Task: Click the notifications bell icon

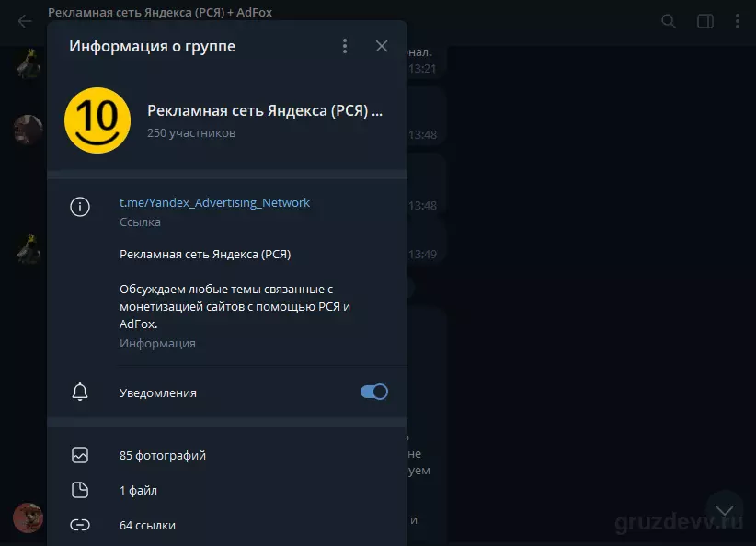Action: click(x=80, y=392)
